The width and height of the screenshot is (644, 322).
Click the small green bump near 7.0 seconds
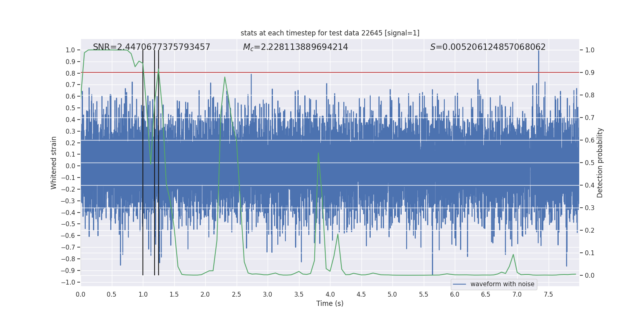(513, 255)
